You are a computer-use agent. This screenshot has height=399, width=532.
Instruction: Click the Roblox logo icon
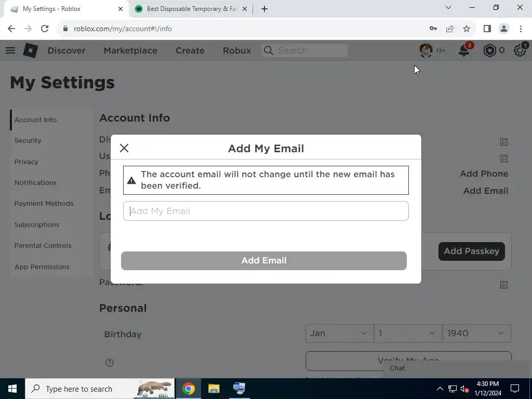30,50
